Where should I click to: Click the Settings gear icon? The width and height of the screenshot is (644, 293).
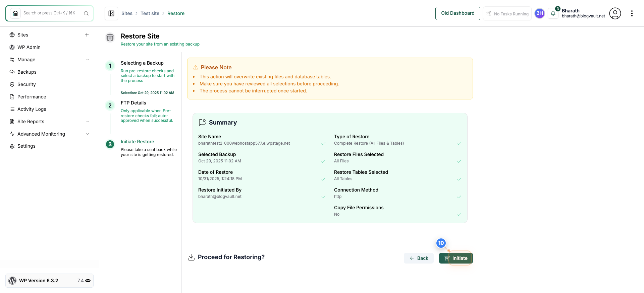point(12,146)
